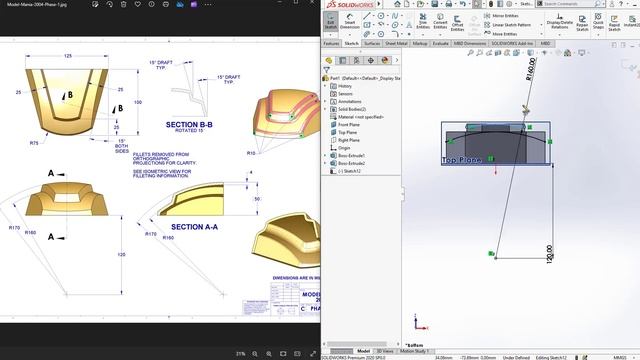Viewport: 640px width, 360px height.
Task: Expand more manager tabs with the chevron
Action: [x=396, y=60]
